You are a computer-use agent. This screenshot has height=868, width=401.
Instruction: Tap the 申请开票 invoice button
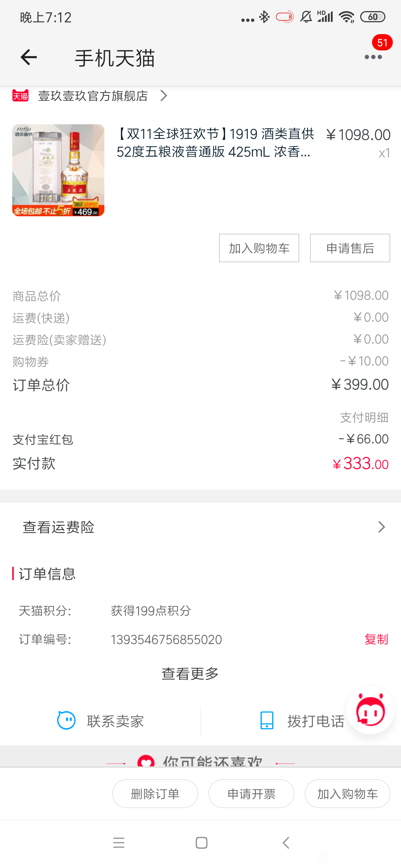coord(251,793)
